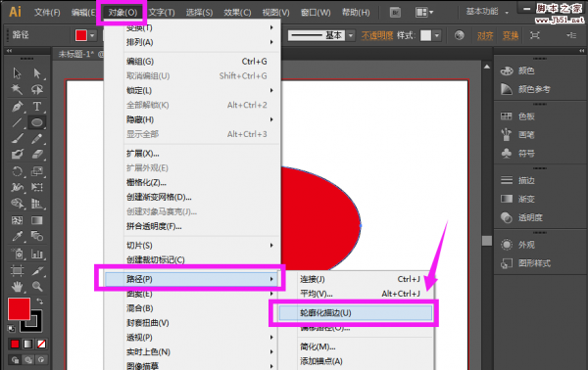Select the Perspective Grid tool
588x370 pixels.
point(37,204)
